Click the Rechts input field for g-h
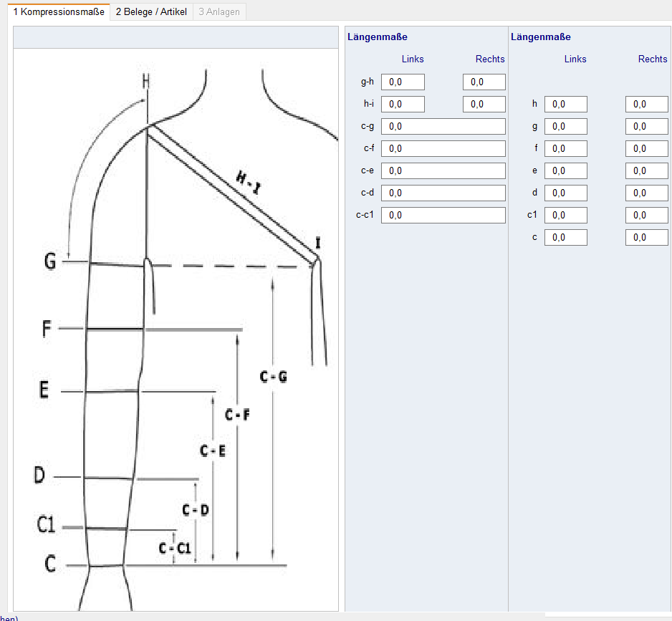Viewport: 672px width, 621px height. coord(484,82)
